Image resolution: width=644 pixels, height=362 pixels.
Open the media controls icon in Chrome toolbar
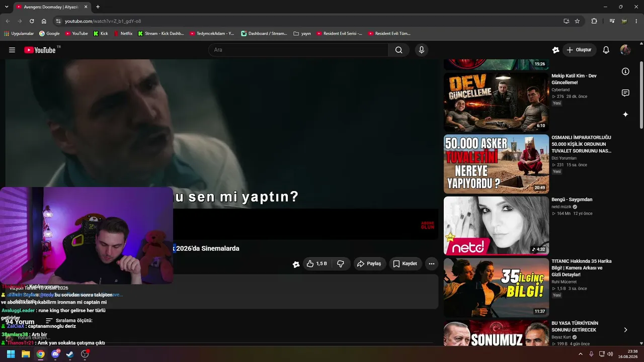[x=612, y=21]
